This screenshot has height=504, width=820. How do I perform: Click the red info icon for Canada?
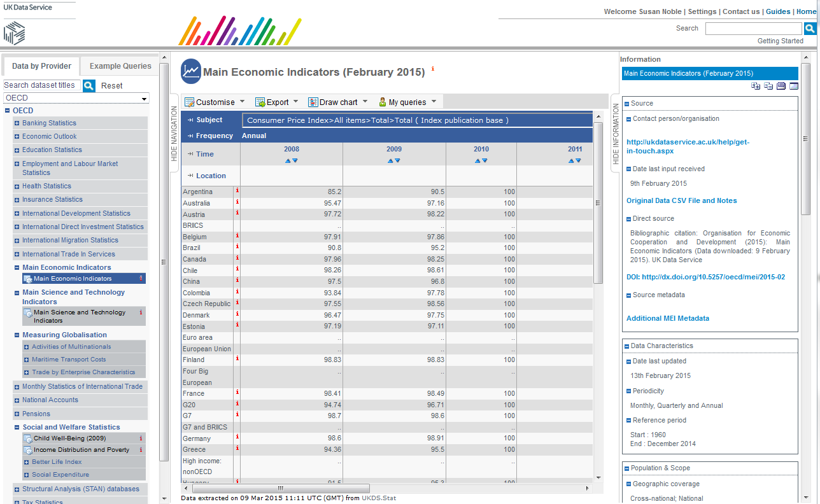coord(237,258)
